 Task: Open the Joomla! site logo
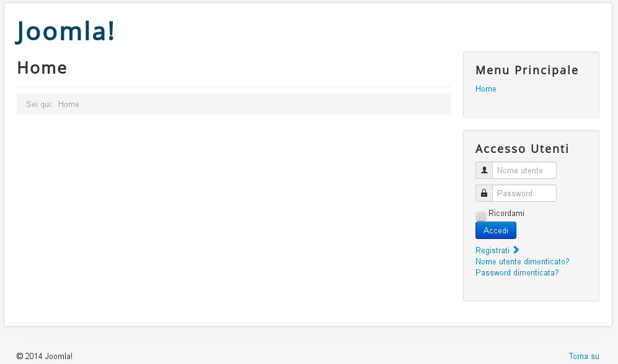coord(65,31)
